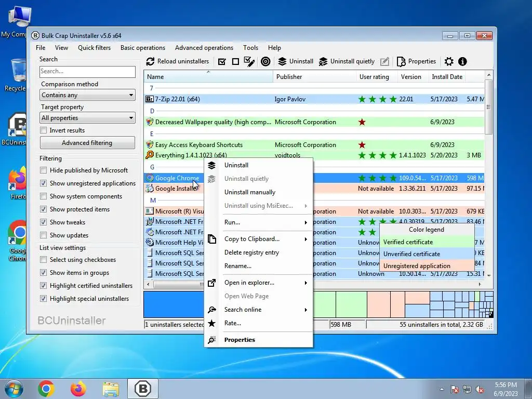
Task: Click the edit pencil icon in the toolbar
Action: [384, 61]
